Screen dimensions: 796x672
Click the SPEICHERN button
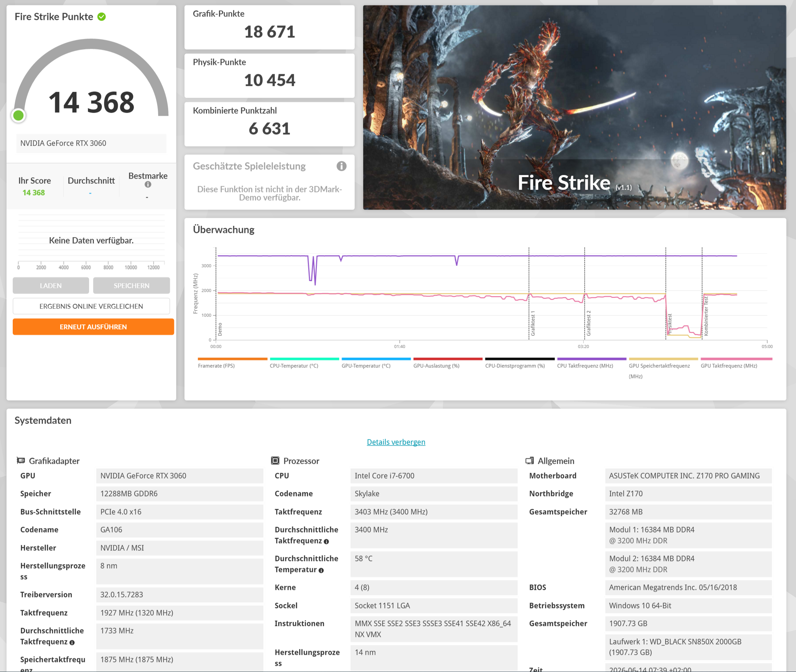click(x=132, y=285)
